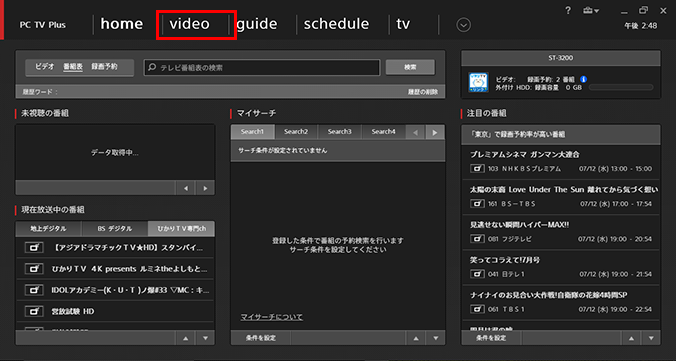Switch to the video tab
This screenshot has width=676, height=361.
[x=189, y=24]
